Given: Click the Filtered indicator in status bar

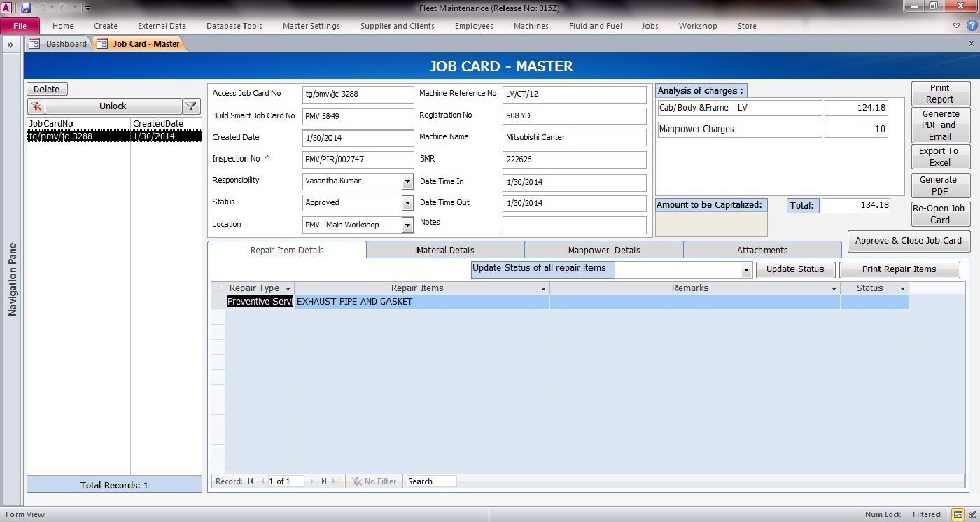Looking at the screenshot, I should coord(927,514).
